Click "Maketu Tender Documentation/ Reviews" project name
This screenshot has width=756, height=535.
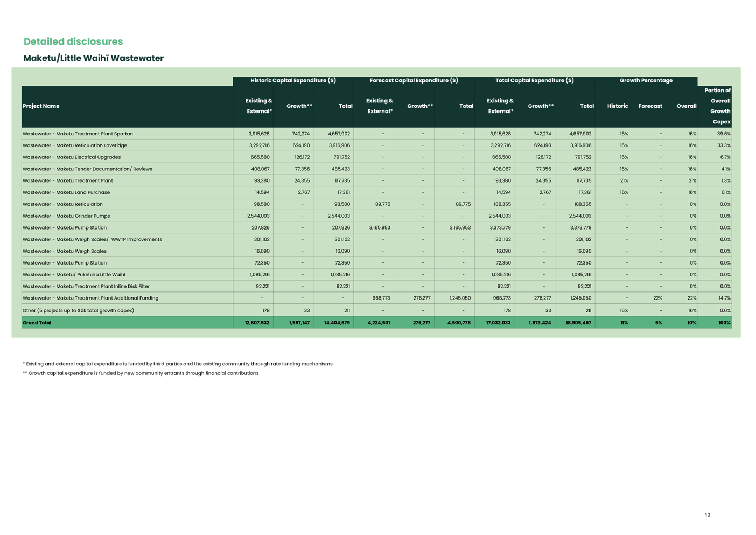click(x=87, y=169)
